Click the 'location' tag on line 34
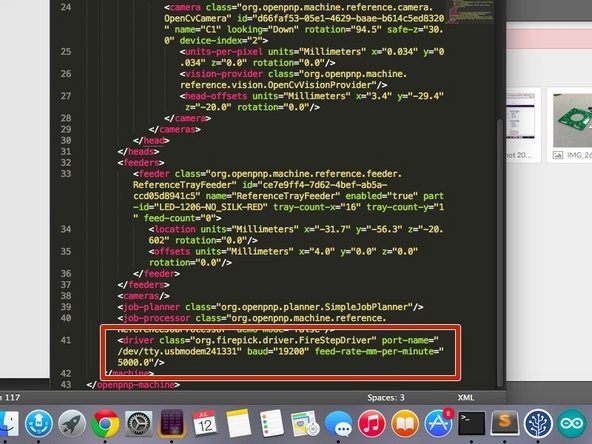The width and height of the screenshot is (592, 444). (175, 230)
